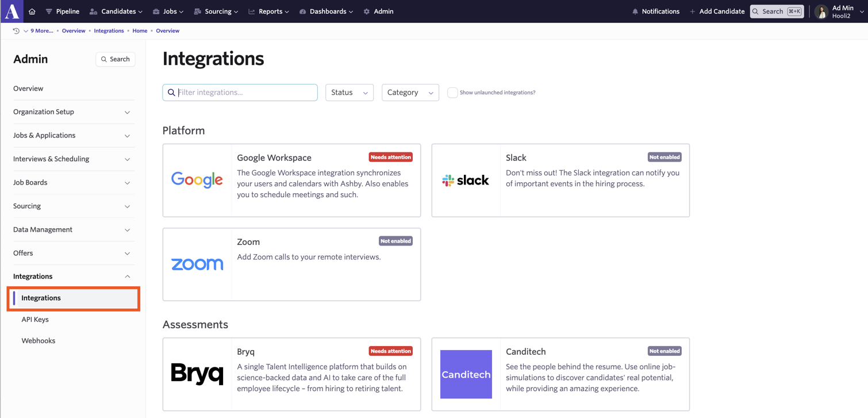The image size is (868, 418).
Task: Click the Admin gear icon in navbar
Action: (x=367, y=11)
